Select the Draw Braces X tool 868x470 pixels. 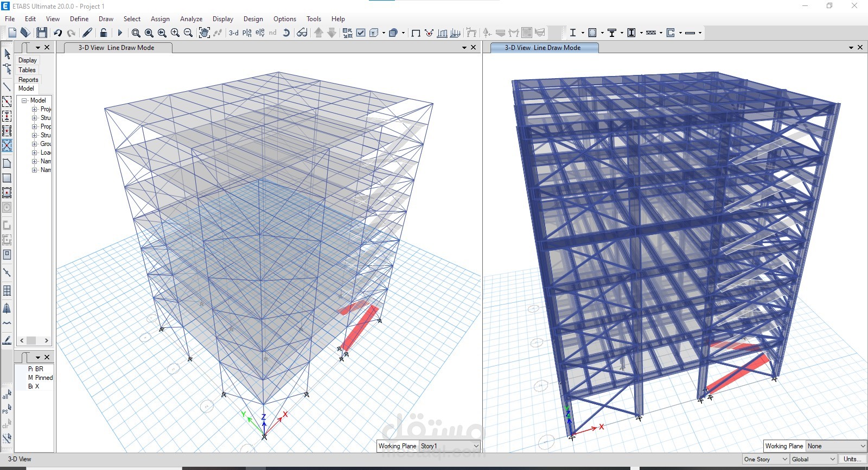click(7, 145)
